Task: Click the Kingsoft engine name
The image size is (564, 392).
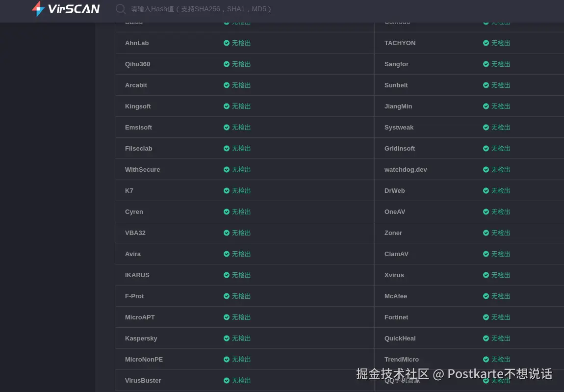Action: coord(138,106)
